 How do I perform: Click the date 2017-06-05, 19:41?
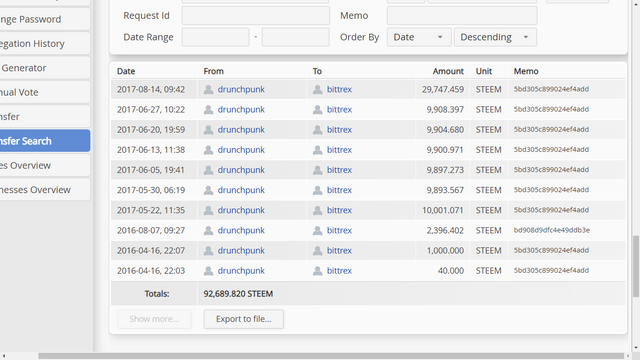pos(151,170)
